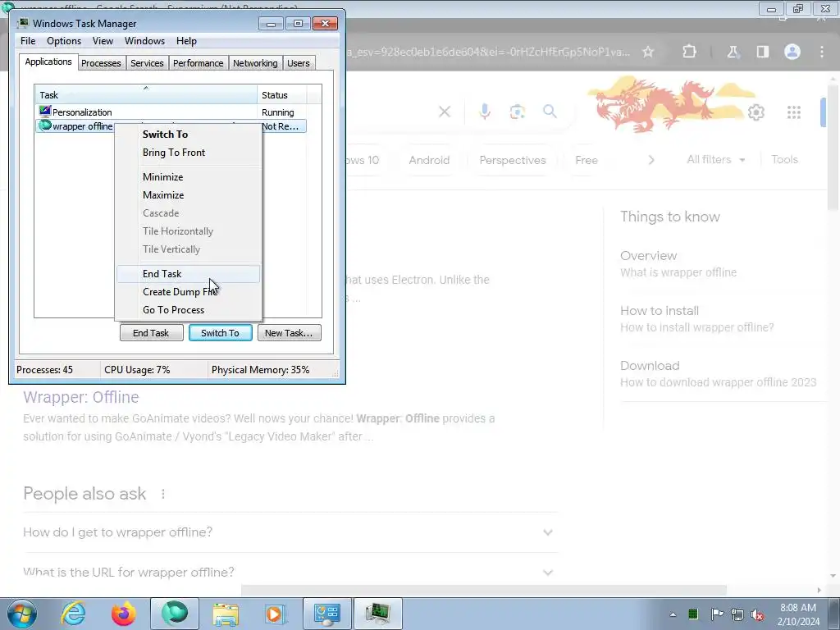The width and height of the screenshot is (840, 630).
Task: Open the Wrapper: Offline search result link
Action: [81, 397]
